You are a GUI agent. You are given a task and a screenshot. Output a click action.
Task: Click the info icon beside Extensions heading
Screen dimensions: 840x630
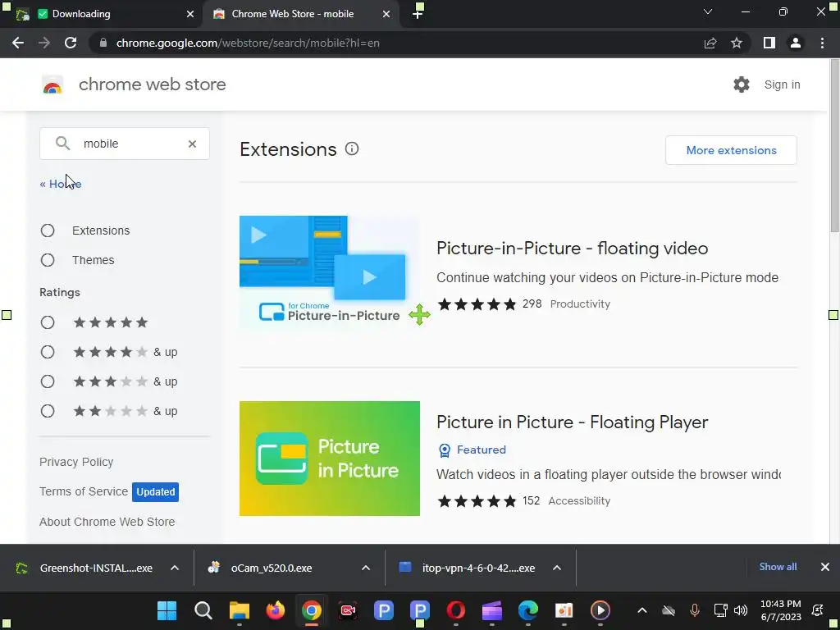(352, 149)
